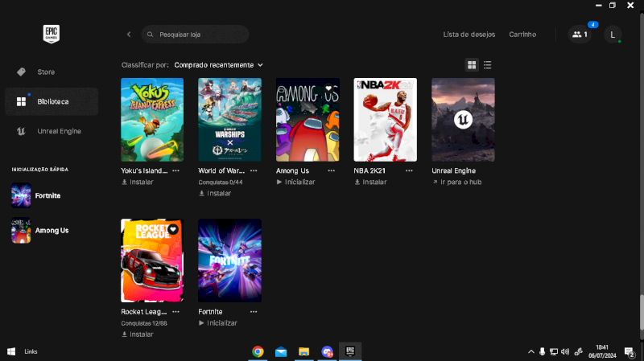Open Yoku's Island Express cover

coord(152,120)
